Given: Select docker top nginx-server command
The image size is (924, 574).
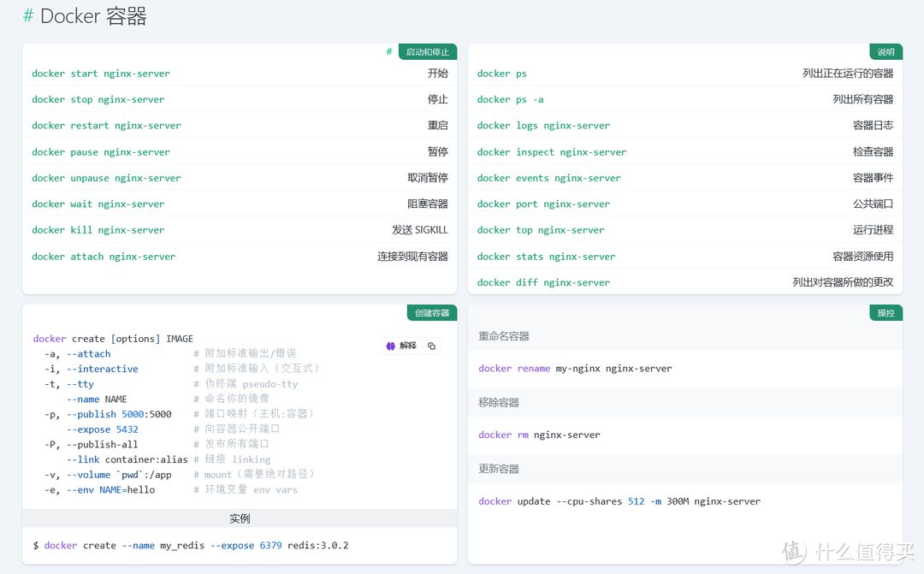Looking at the screenshot, I should (541, 230).
